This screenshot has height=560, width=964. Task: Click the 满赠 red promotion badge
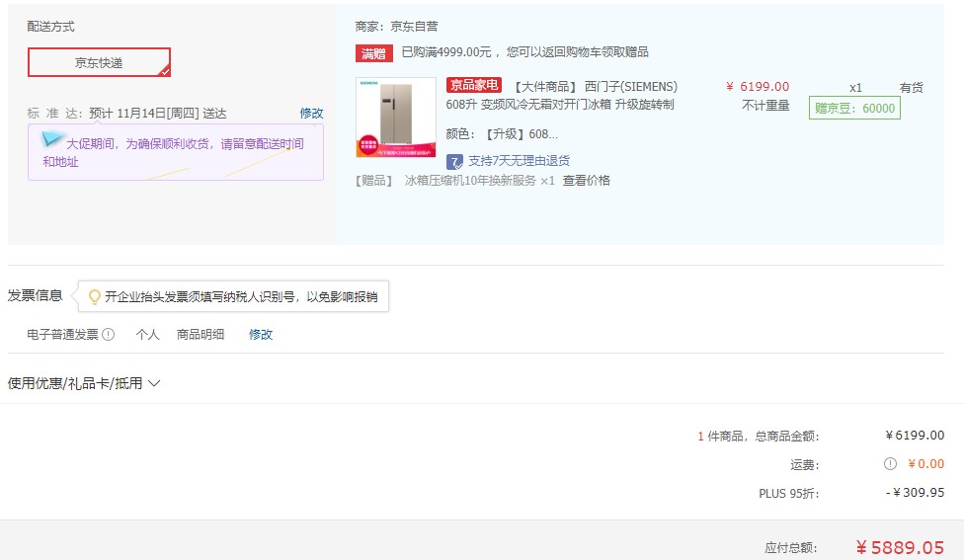click(x=373, y=53)
